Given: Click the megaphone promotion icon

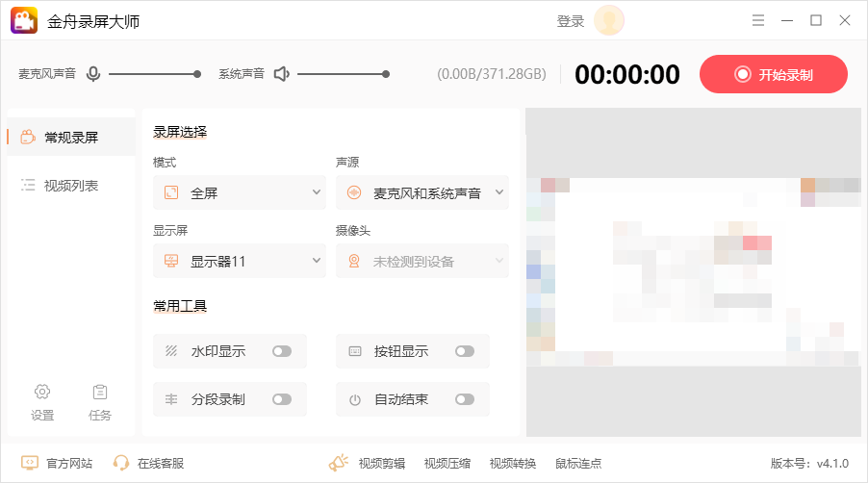Looking at the screenshot, I should [338, 463].
